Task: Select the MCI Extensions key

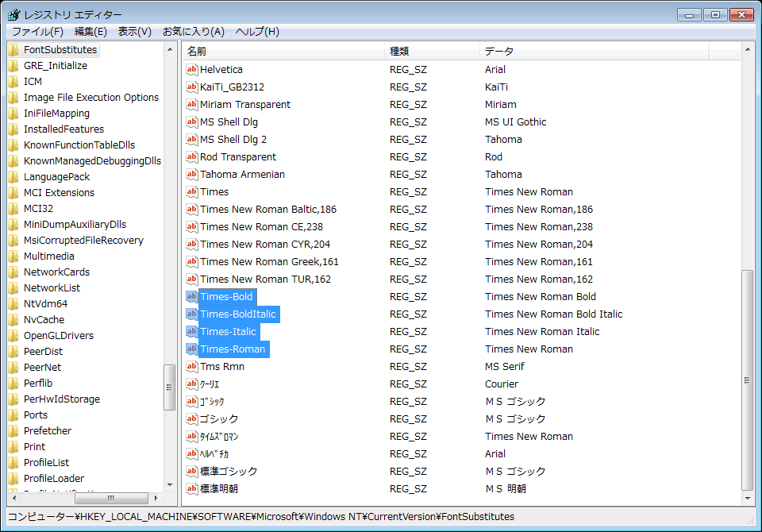Action: click(59, 193)
